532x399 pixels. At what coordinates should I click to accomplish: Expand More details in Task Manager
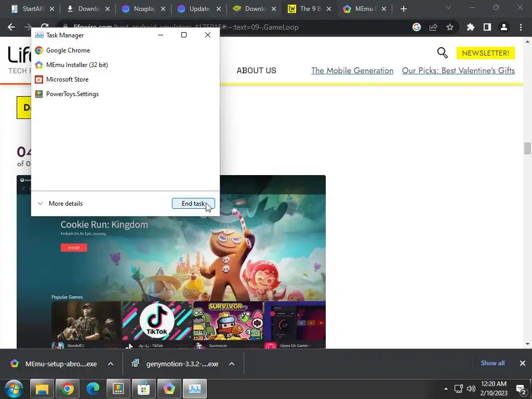(60, 204)
